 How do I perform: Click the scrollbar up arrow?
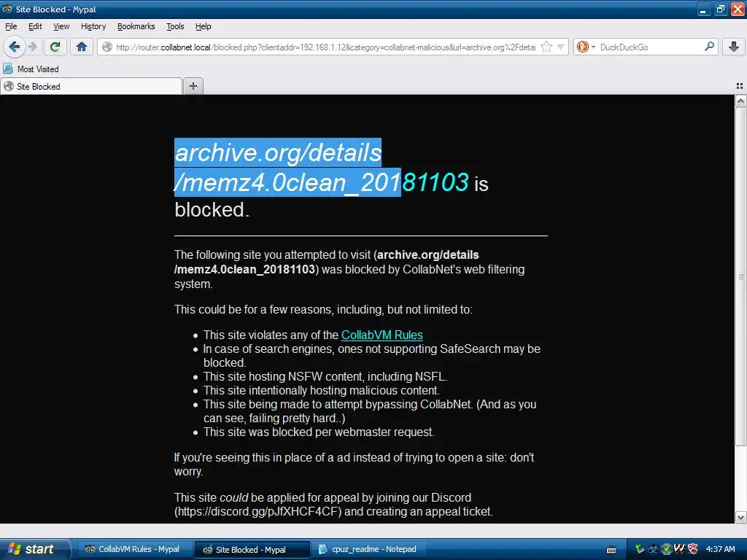[740, 101]
